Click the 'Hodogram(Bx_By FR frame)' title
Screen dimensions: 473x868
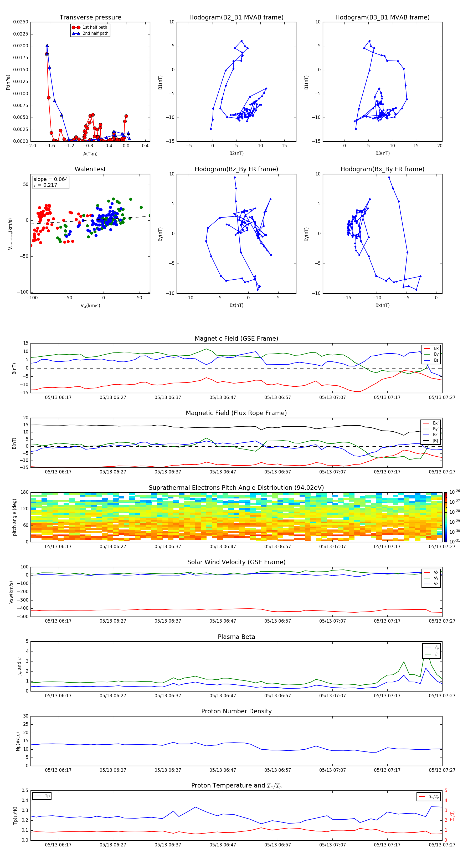382,169
